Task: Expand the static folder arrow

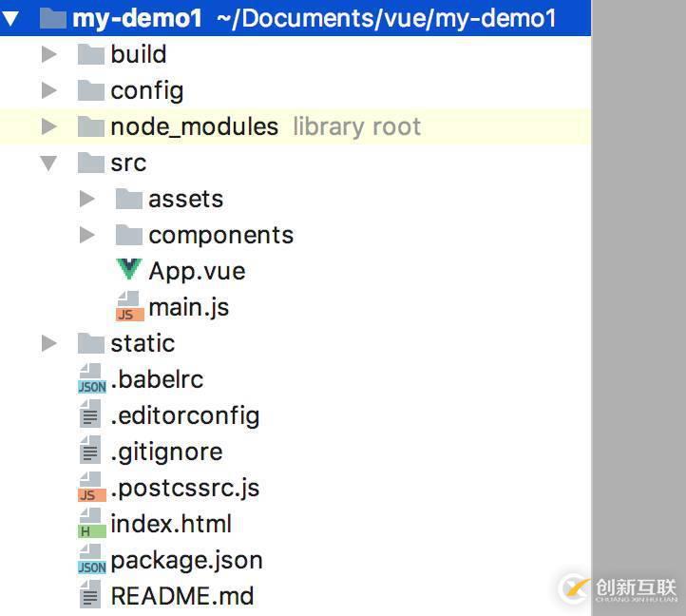Action: 49,343
